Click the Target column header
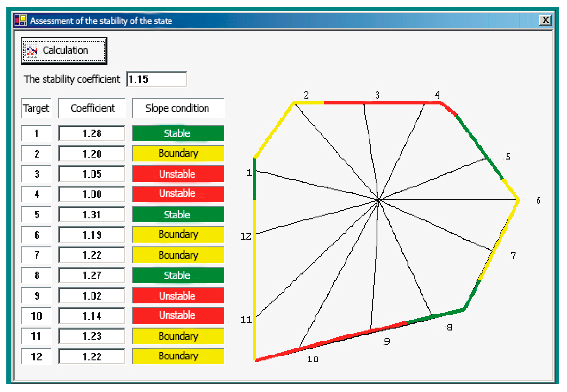Screen dimensions: 567x392 (36, 108)
